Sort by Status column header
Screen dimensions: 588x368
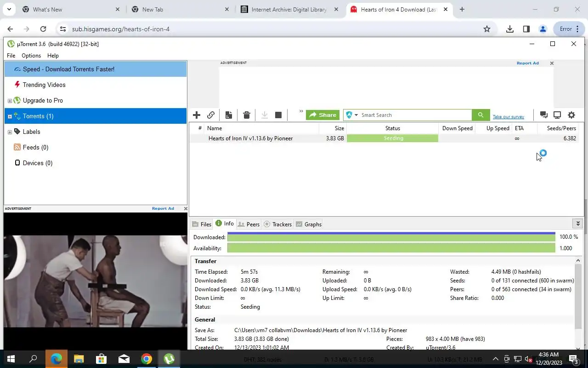393,128
